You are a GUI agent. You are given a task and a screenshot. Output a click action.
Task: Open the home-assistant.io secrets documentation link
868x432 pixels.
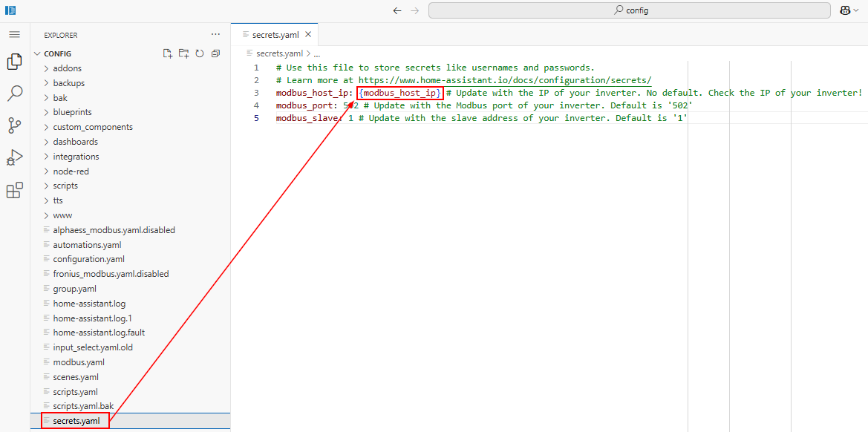pos(504,80)
